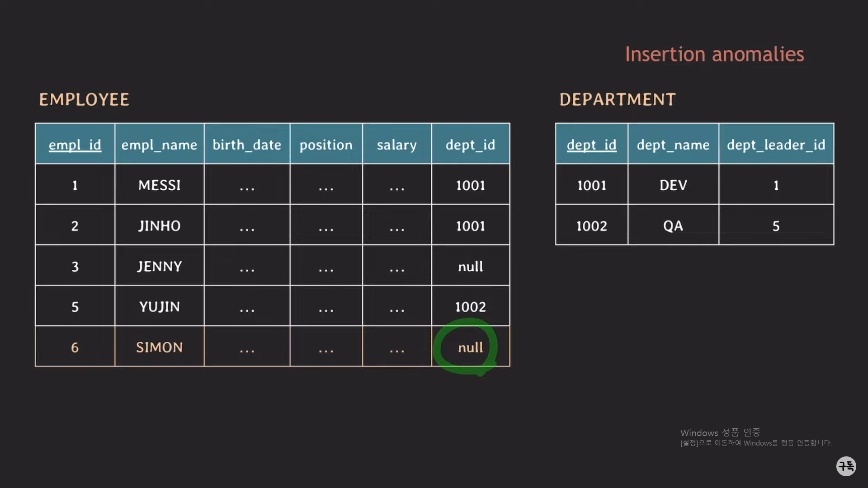Click the SIMON name cell
Viewport: 868px width, 488px height.
(x=159, y=347)
